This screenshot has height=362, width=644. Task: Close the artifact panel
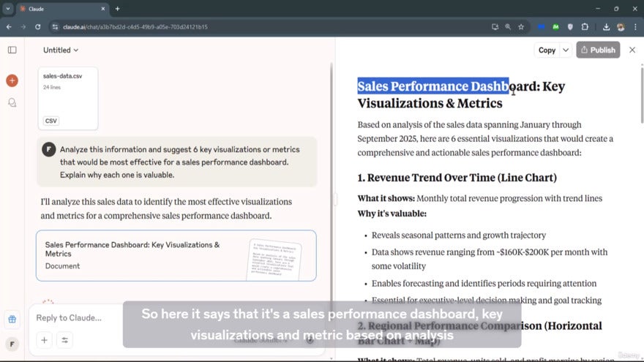(x=632, y=50)
